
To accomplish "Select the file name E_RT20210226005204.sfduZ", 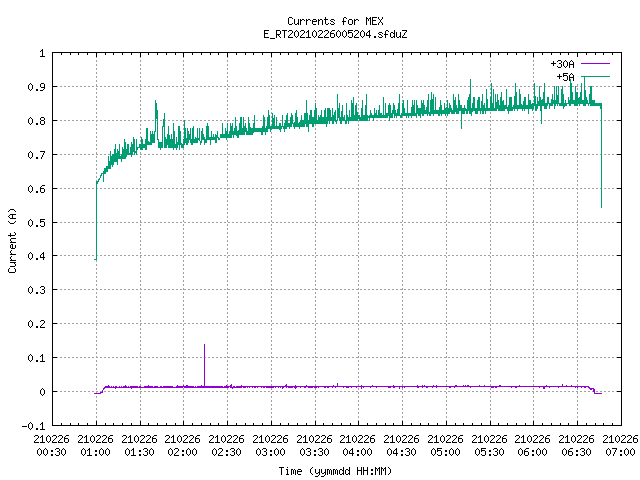I will pos(335,34).
